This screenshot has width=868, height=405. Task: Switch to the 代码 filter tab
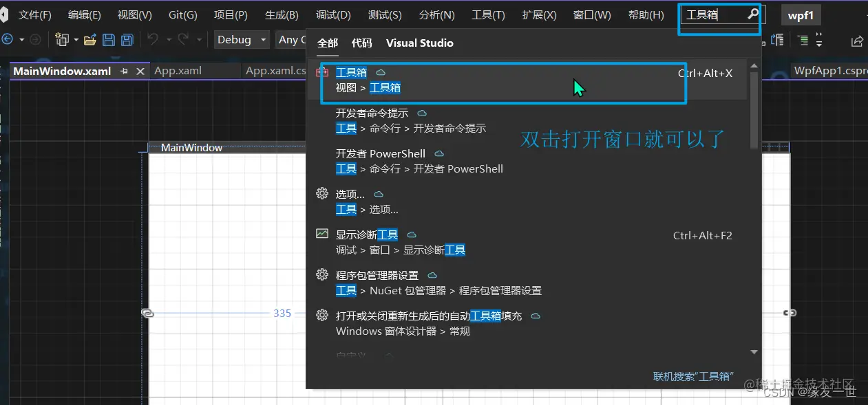361,43
